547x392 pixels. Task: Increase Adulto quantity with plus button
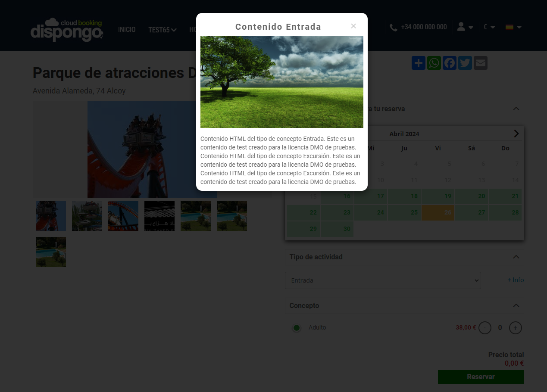click(x=516, y=328)
